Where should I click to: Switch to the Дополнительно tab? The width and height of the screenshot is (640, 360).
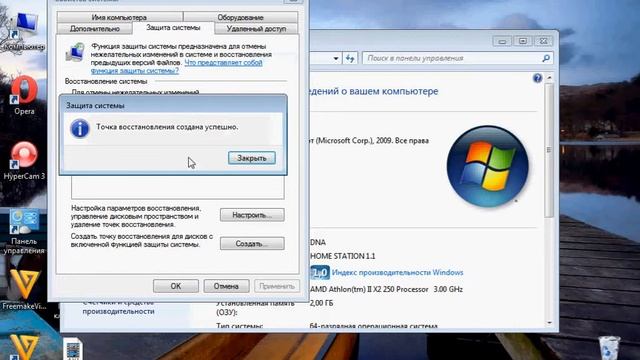(x=95, y=29)
